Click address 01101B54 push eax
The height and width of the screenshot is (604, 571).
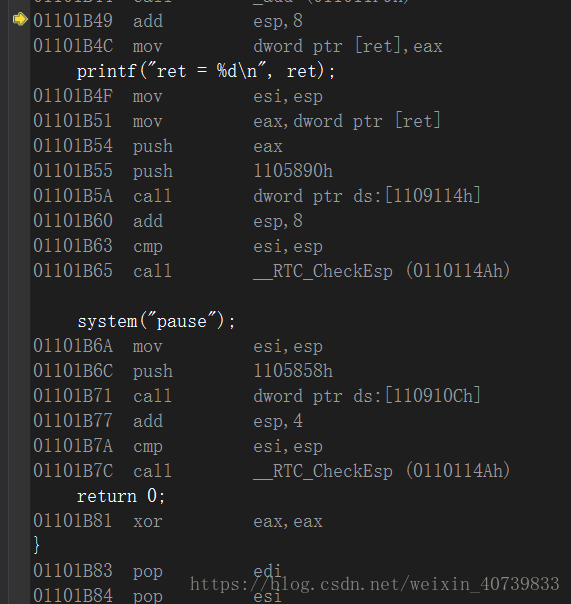tap(158, 146)
